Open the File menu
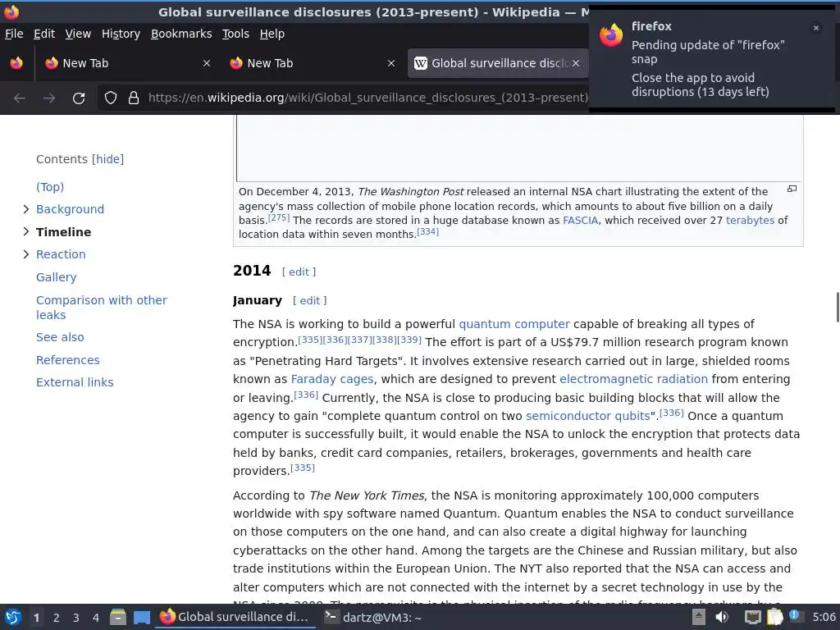840x630 pixels. [14, 34]
